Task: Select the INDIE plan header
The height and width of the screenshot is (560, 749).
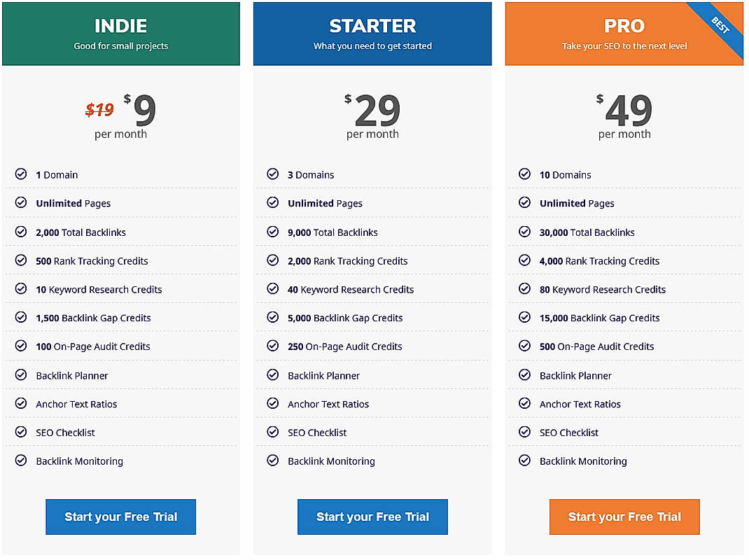Action: click(120, 31)
